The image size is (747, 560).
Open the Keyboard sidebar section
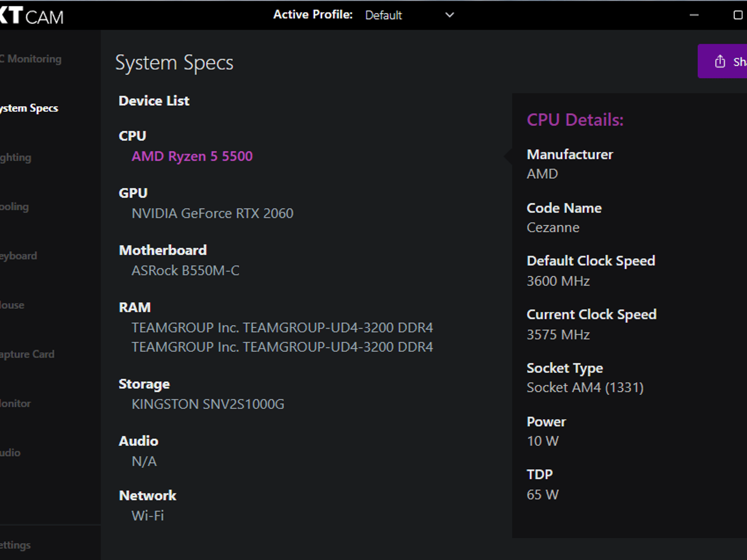click(18, 256)
